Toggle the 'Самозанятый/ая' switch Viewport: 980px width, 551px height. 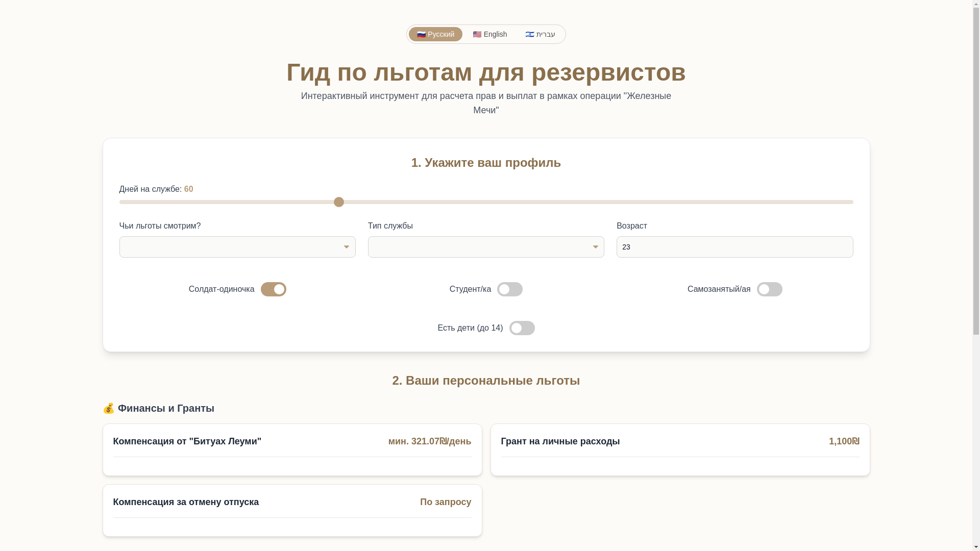pos(770,289)
